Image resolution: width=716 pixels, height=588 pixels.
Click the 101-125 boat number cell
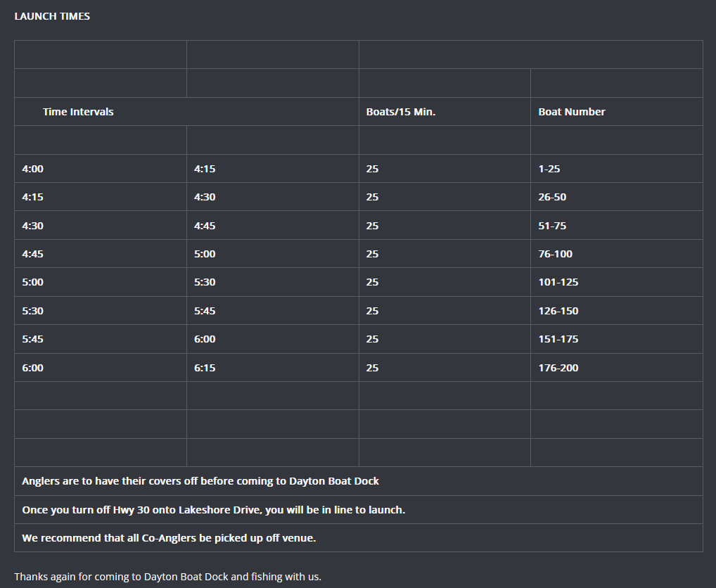558,282
